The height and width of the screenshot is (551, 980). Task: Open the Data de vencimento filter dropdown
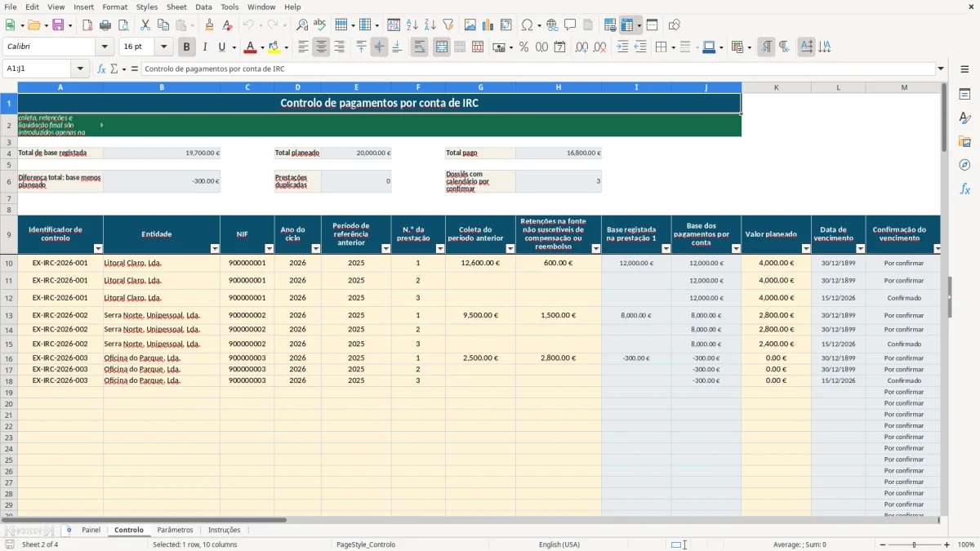point(860,249)
